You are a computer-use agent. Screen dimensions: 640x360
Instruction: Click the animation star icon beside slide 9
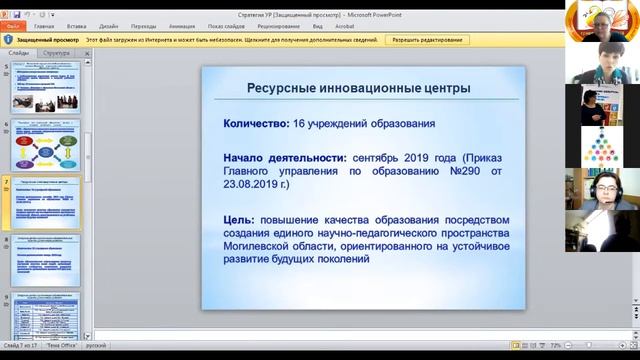point(6,304)
